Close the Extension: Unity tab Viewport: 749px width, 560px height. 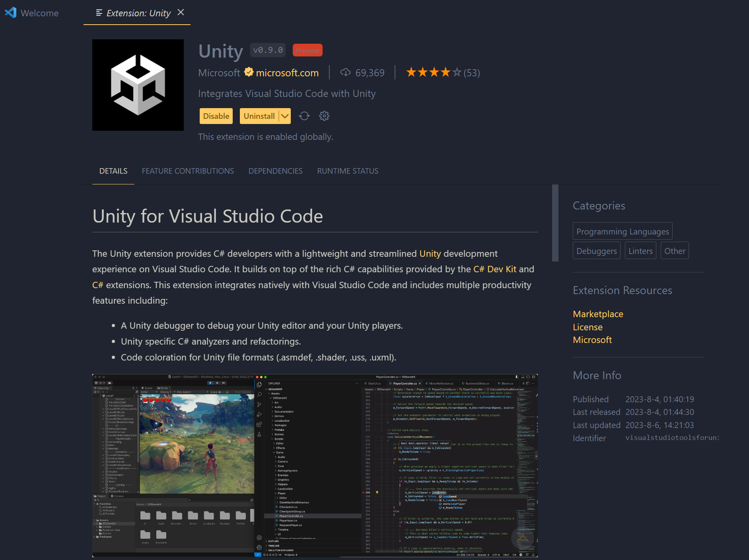pyautogui.click(x=181, y=12)
